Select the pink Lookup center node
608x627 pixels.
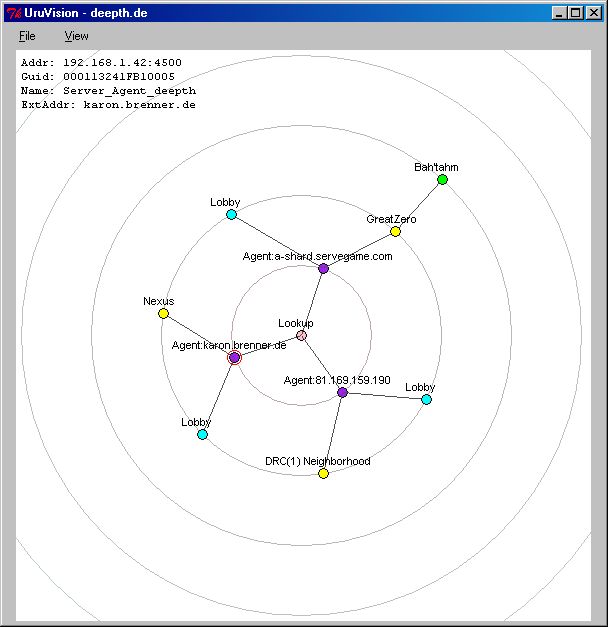[302, 335]
